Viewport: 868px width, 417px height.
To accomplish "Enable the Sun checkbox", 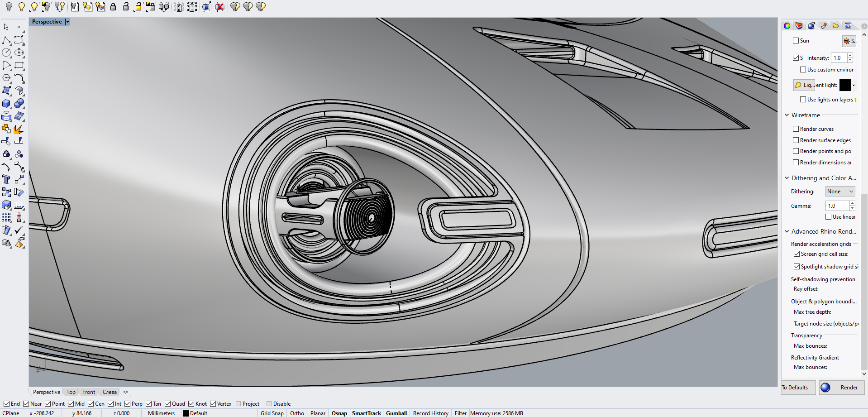I will 796,40.
